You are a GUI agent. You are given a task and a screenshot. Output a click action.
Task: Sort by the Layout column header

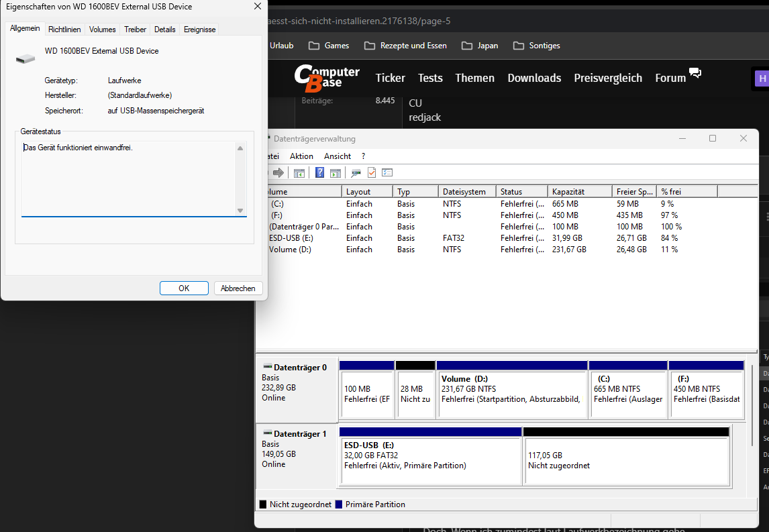367,192
